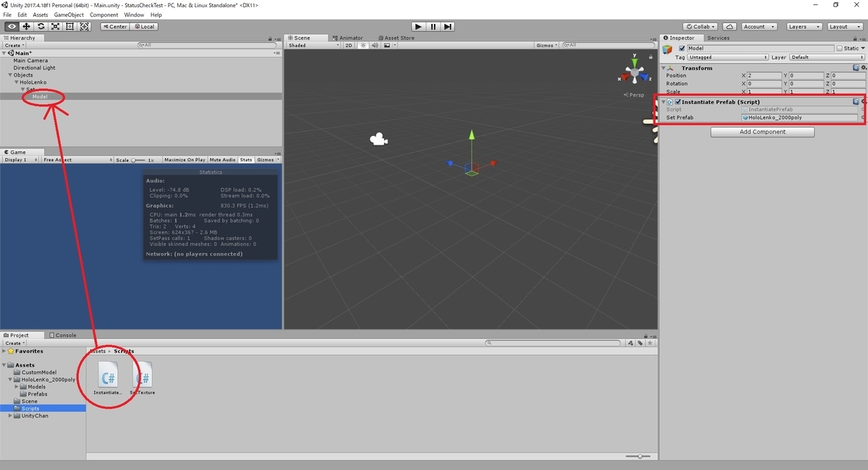Collapse the Objects node in Hierarchy
Viewport: 868px width, 470px height.
point(10,75)
